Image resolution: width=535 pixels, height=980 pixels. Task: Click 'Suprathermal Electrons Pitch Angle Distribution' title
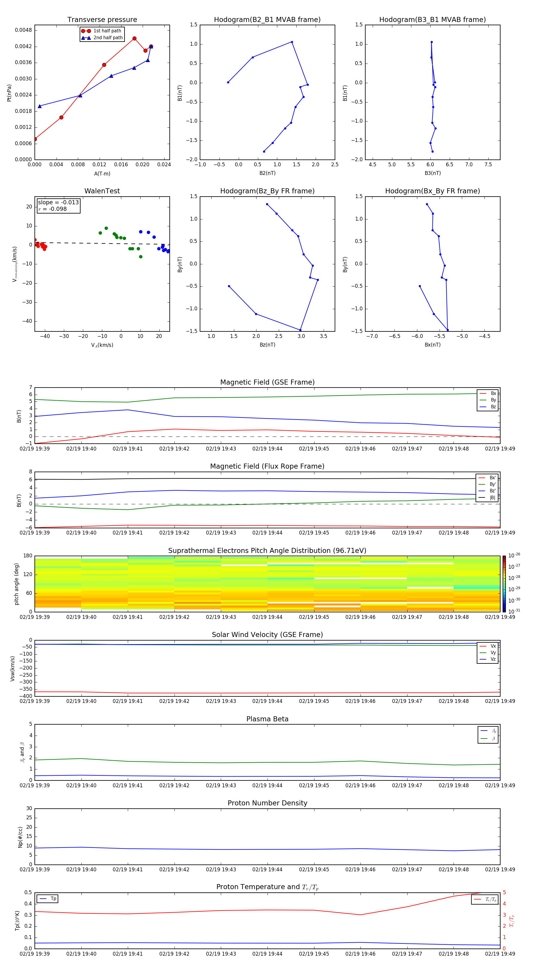click(x=267, y=551)
